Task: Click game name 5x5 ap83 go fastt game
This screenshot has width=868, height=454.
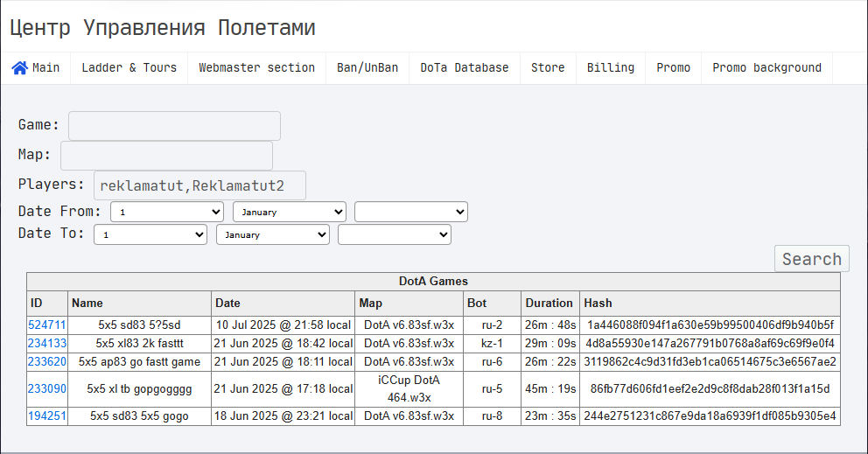Action: click(139, 361)
